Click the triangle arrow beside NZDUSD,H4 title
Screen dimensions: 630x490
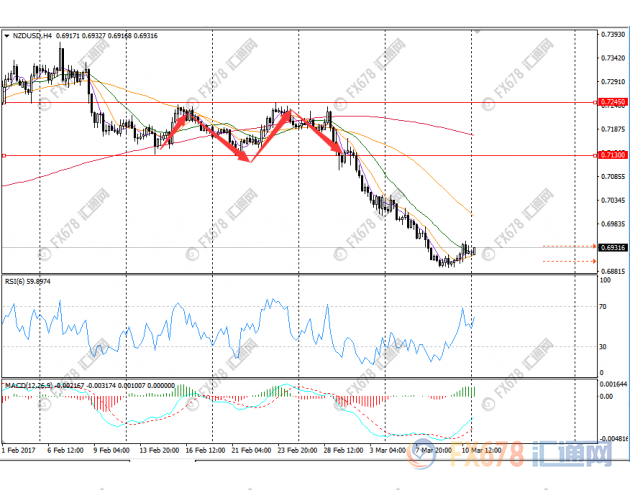[8, 36]
